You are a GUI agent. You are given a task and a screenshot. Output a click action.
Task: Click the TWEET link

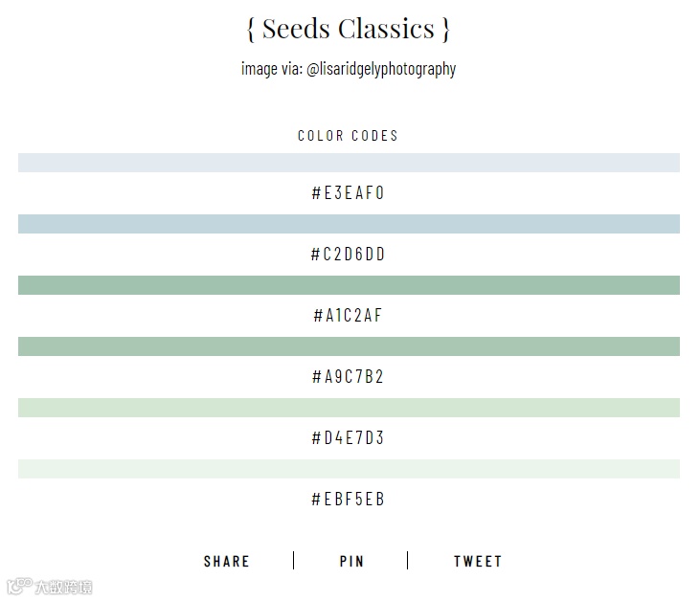478,562
